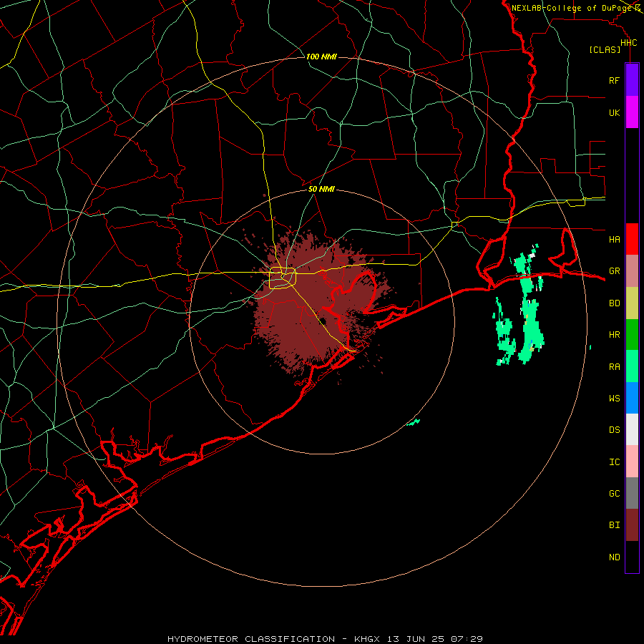Click the ND black legend swatch
Viewport: 644px width, 644px height.
(632, 557)
